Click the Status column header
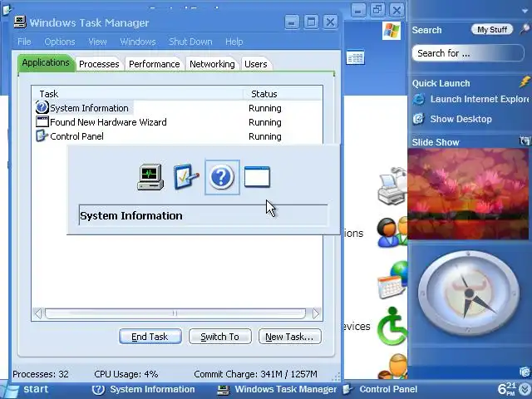 [x=283, y=94]
